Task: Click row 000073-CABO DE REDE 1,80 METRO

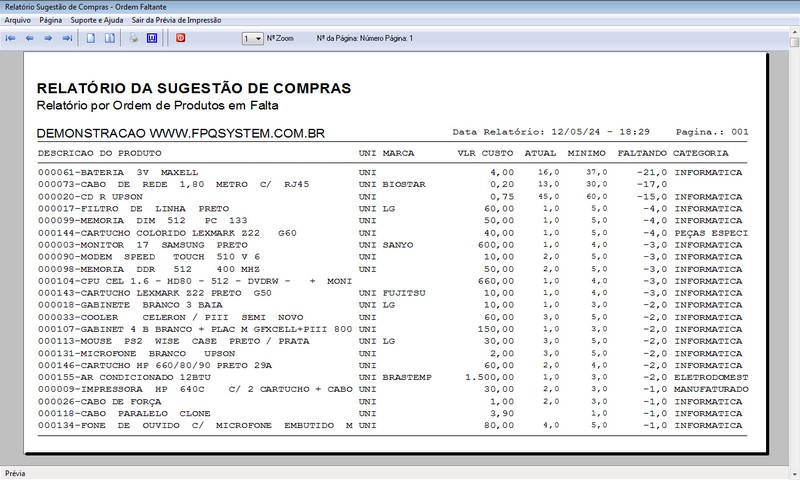Action: point(392,185)
